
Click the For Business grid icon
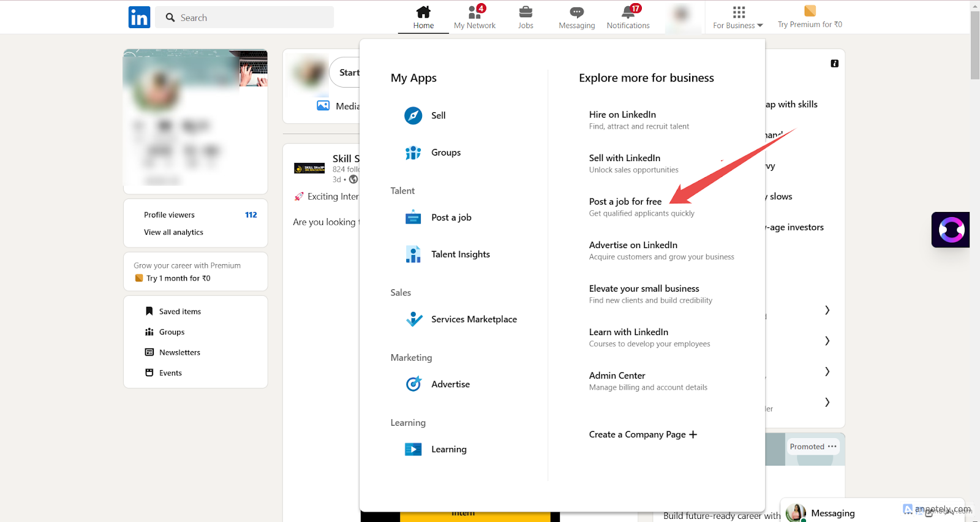739,12
